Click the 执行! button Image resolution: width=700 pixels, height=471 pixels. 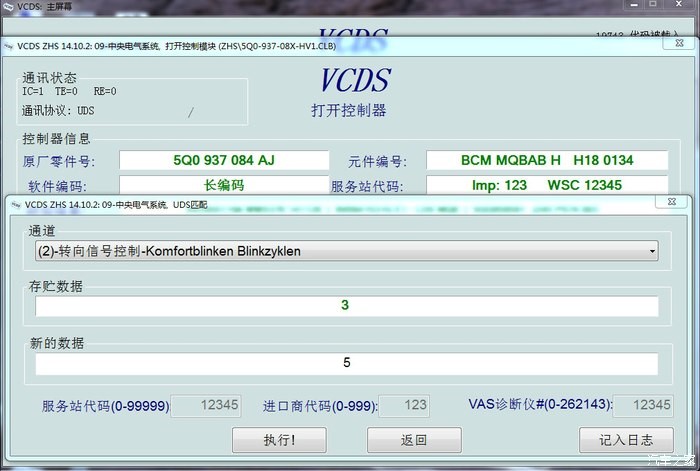[x=279, y=440]
